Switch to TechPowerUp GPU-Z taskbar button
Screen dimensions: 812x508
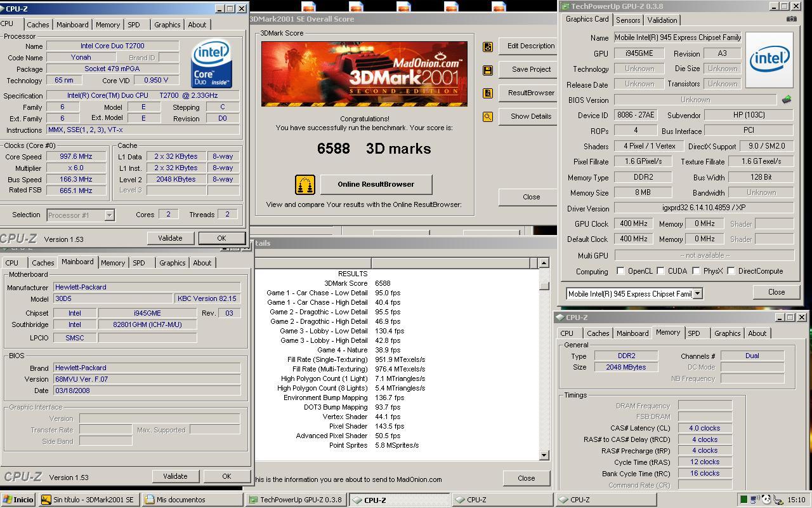[296, 500]
